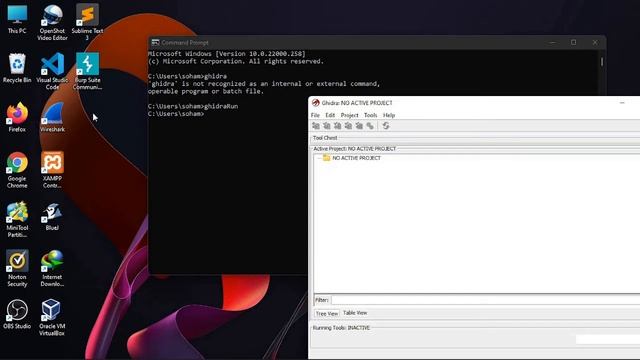Select OpenShot Video Editor shortcut
The height and width of the screenshot is (360, 640).
[x=52, y=22]
